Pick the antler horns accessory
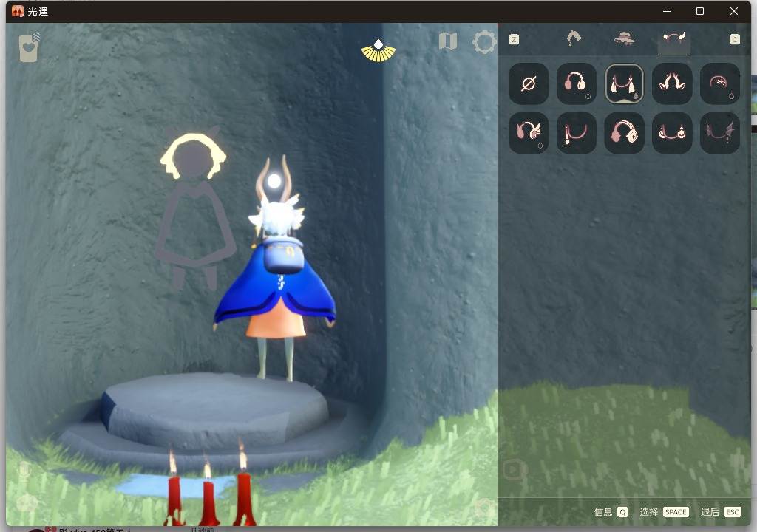The image size is (757, 532). 672,83
